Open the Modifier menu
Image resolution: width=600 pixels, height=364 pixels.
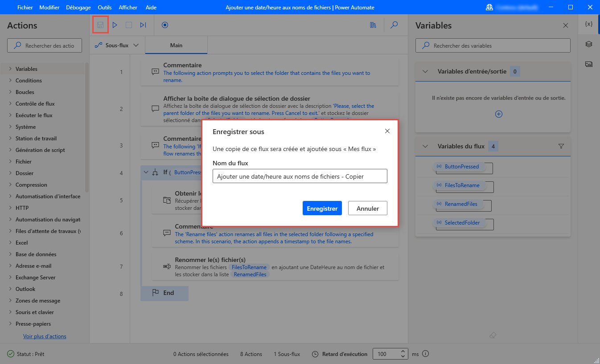[x=49, y=8]
